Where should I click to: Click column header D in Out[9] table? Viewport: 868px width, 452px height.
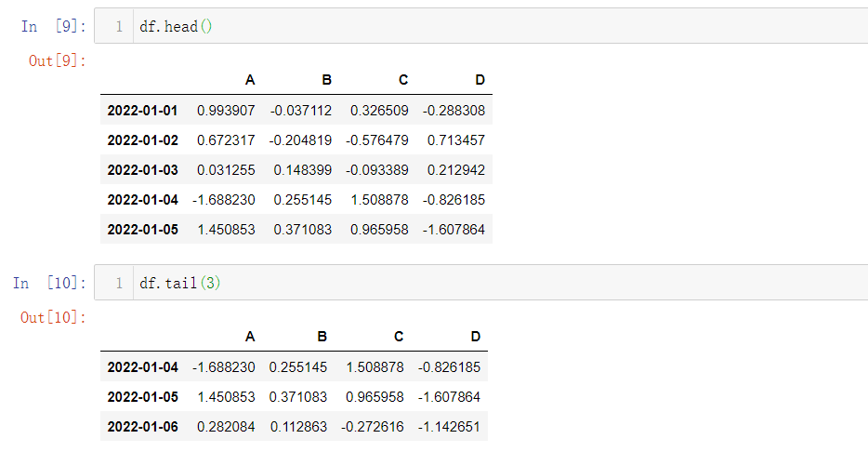coord(480,80)
